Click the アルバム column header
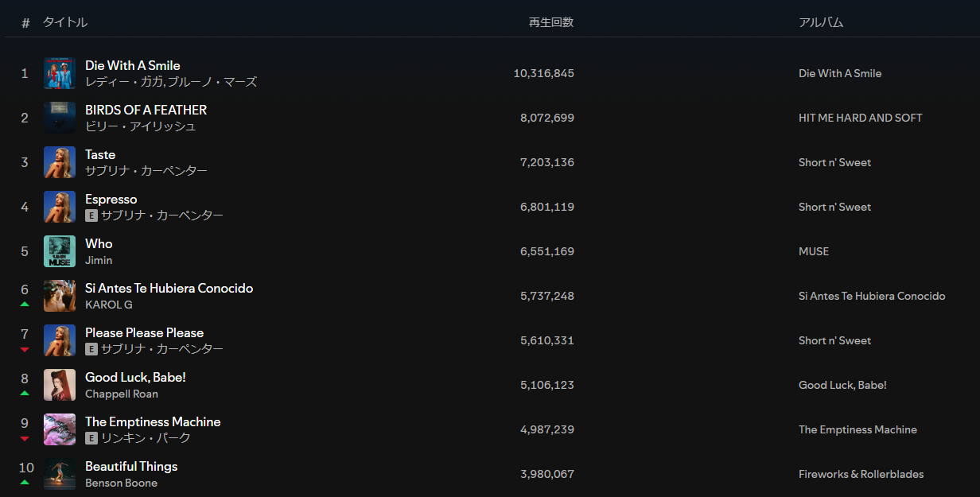This screenshot has width=980, height=497. (x=820, y=22)
